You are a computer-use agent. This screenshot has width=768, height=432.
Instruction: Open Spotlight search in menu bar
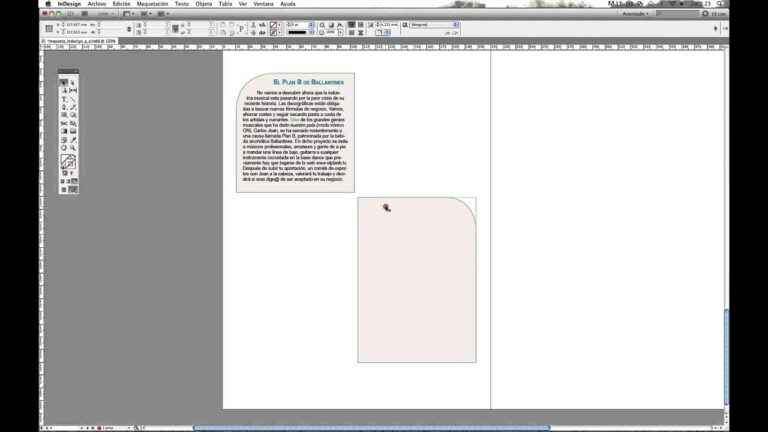click(x=720, y=4)
